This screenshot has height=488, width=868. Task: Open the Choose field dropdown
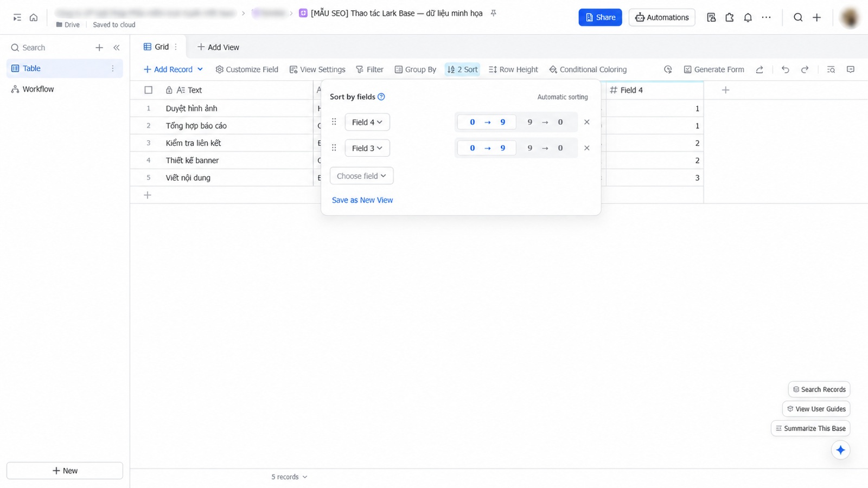(x=362, y=176)
